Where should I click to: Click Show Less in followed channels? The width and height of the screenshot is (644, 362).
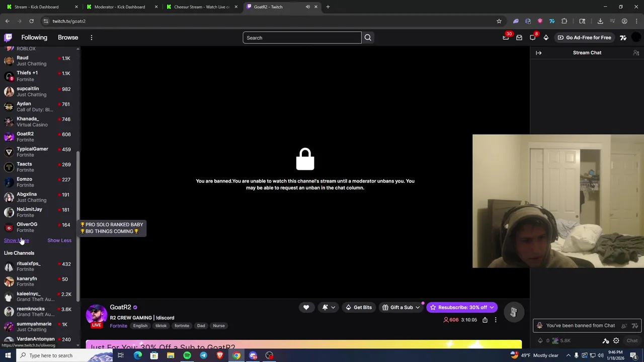(59, 240)
